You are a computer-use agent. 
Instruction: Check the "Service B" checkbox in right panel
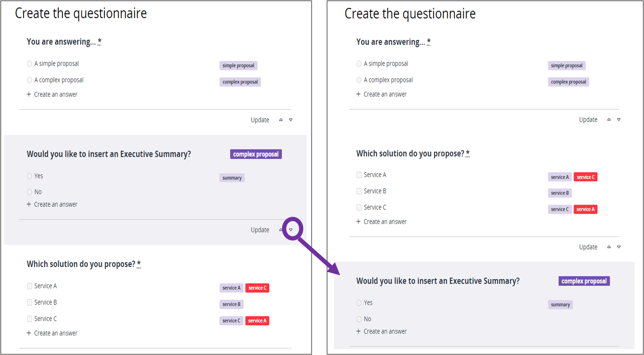[x=359, y=191]
